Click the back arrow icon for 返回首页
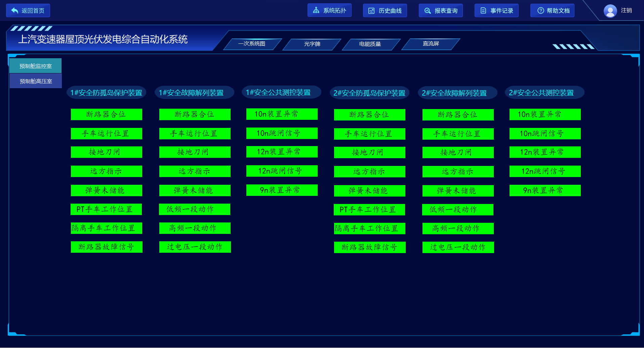Image resolution: width=644 pixels, height=348 pixels. (x=15, y=11)
